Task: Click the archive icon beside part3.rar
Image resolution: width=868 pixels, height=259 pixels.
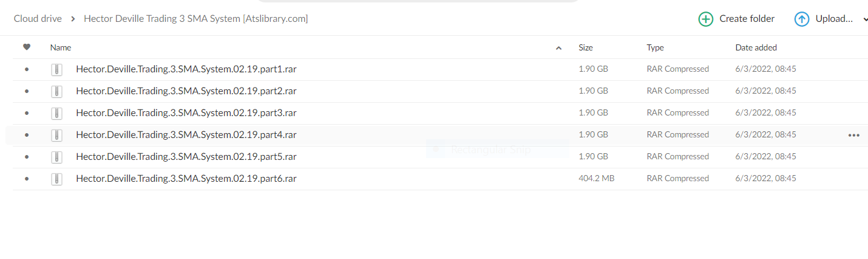Action: pyautogui.click(x=56, y=113)
